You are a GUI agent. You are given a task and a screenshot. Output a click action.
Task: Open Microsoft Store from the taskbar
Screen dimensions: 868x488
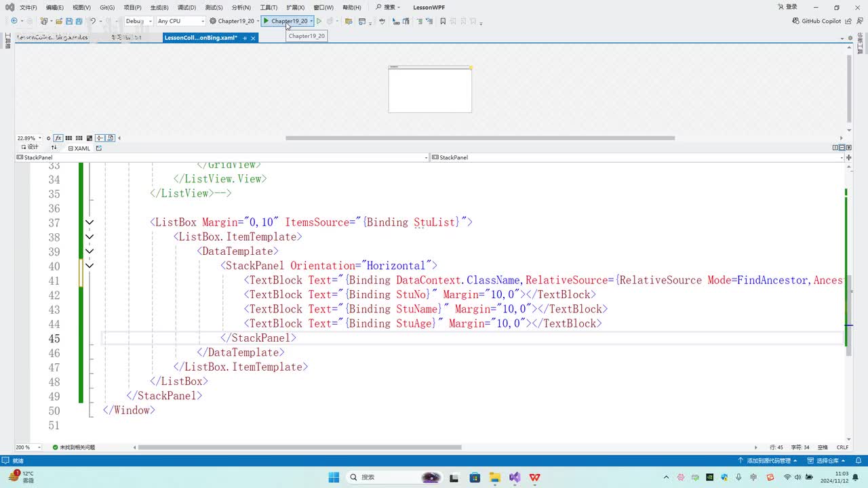(x=475, y=477)
